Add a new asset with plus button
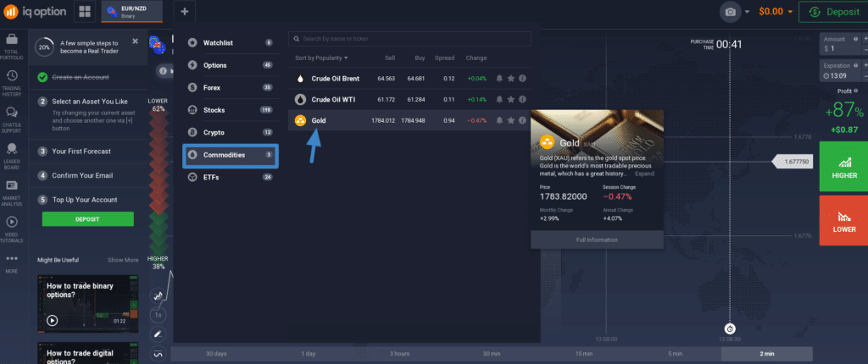Screen dimensions: 868x364 pyautogui.click(x=184, y=11)
